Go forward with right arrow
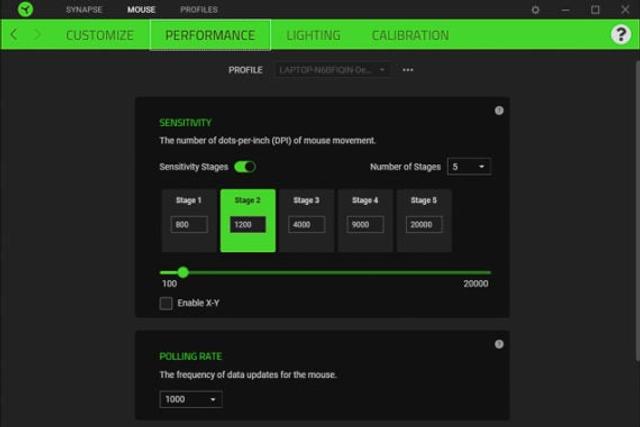The width and height of the screenshot is (640, 427). 37,35
